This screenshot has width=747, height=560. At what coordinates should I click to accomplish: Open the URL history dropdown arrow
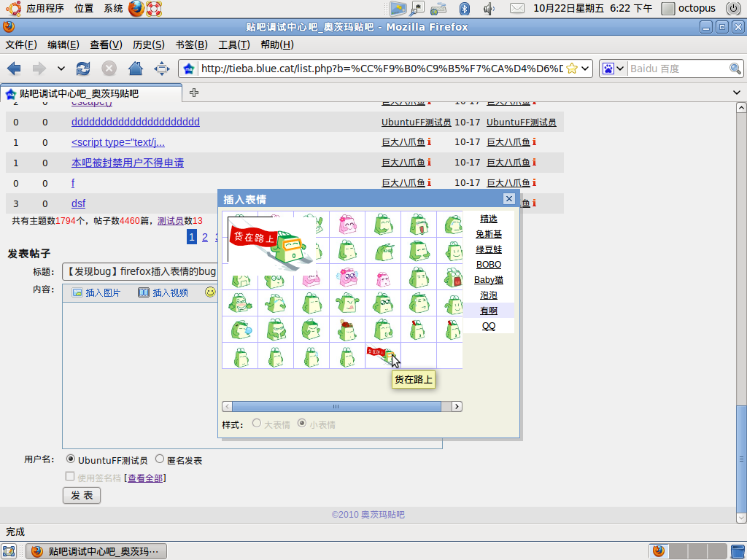point(586,69)
